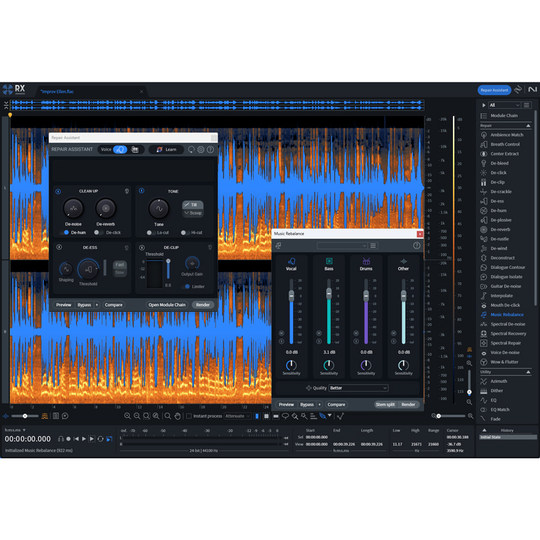The height and width of the screenshot is (540, 540).
Task: Click the play button in transport
Action: pos(84,439)
